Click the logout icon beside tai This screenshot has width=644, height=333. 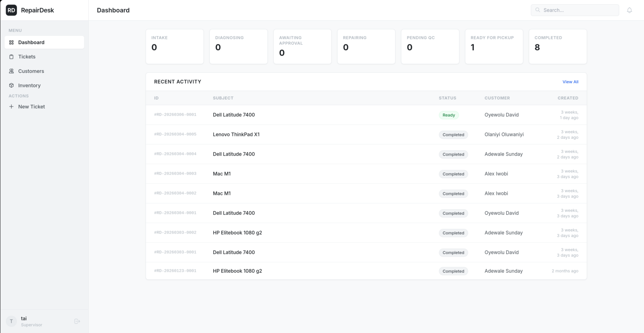pyautogui.click(x=77, y=321)
